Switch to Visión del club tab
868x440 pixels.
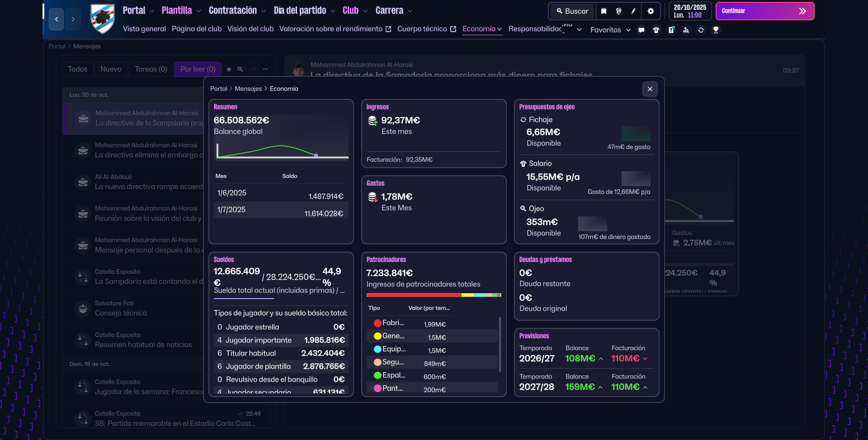click(x=250, y=29)
